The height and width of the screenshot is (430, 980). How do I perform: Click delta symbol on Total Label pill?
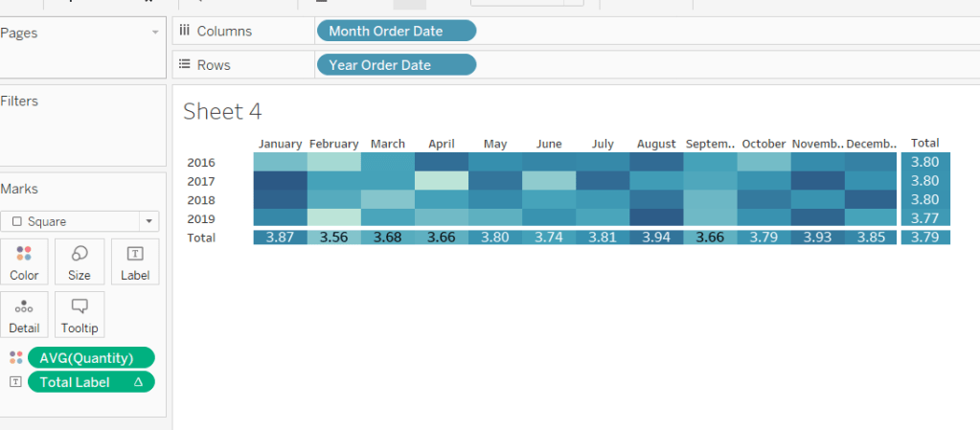pos(138,382)
